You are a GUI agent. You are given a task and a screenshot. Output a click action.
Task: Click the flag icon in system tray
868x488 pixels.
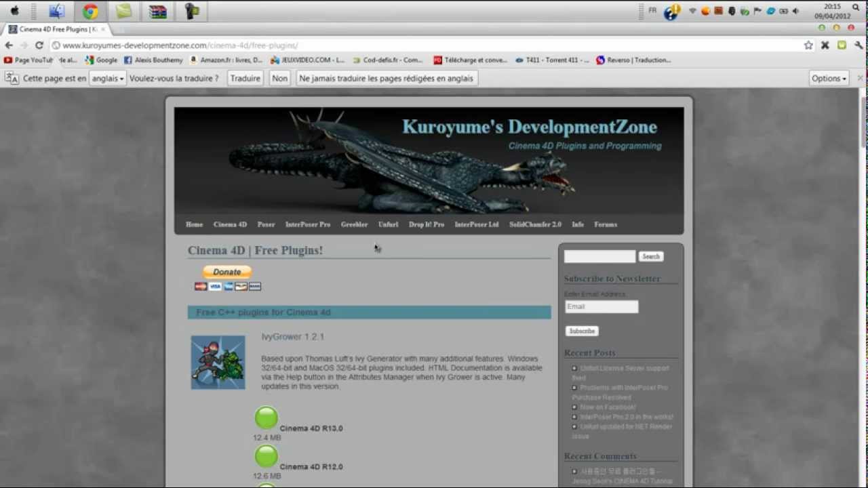(x=757, y=11)
